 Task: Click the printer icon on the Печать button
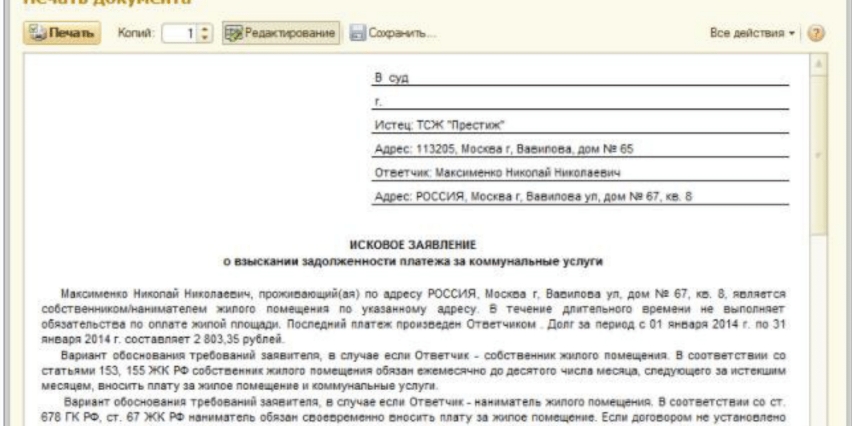point(35,34)
